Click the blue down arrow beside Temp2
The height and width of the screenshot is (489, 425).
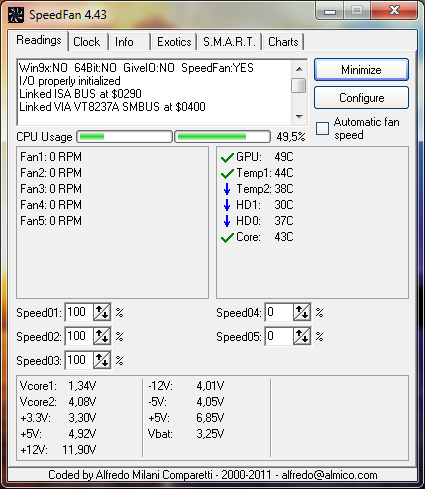pyautogui.click(x=227, y=189)
